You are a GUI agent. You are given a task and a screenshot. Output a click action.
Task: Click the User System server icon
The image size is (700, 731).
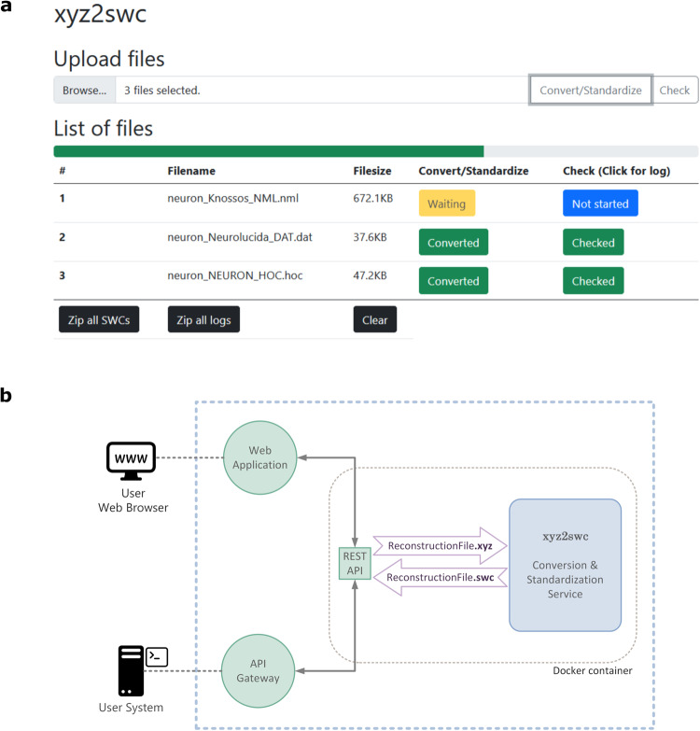[130, 671]
